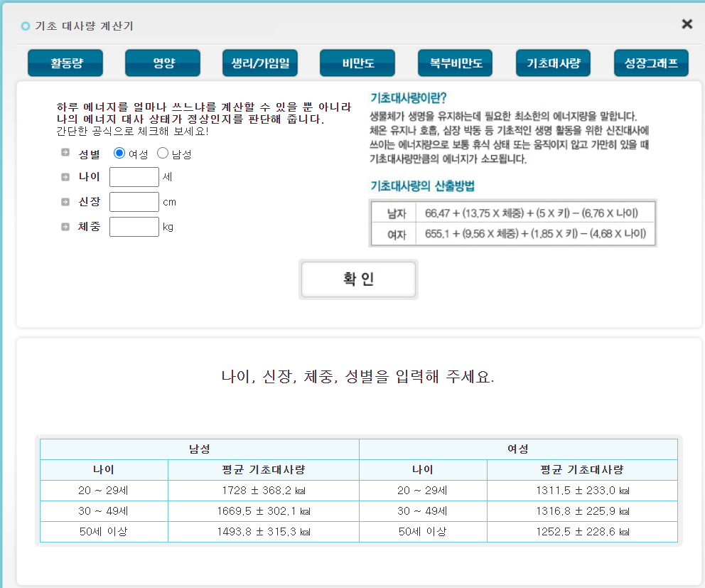Open the 영양 tab
Viewport: 705px width, 588px height.
(x=163, y=63)
